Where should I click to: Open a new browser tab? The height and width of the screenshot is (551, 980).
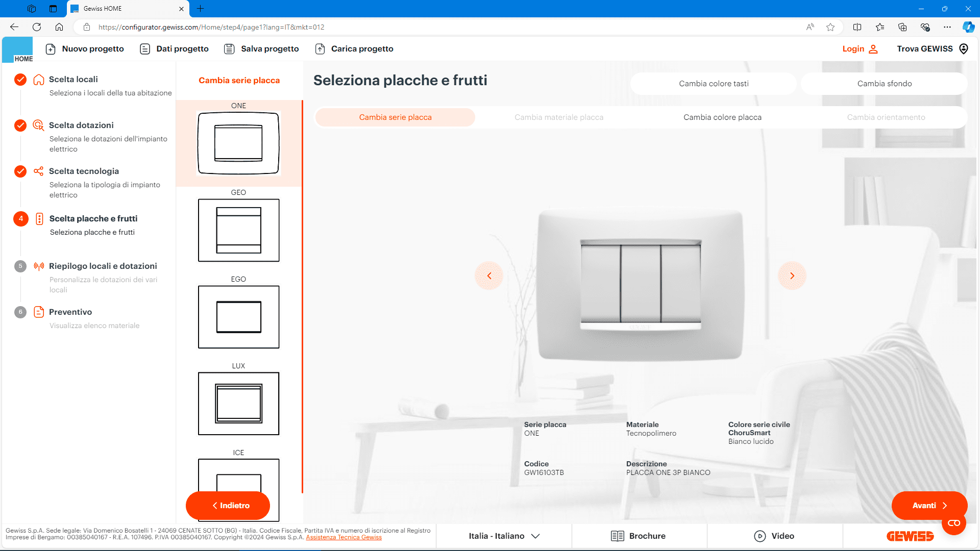pos(200,9)
